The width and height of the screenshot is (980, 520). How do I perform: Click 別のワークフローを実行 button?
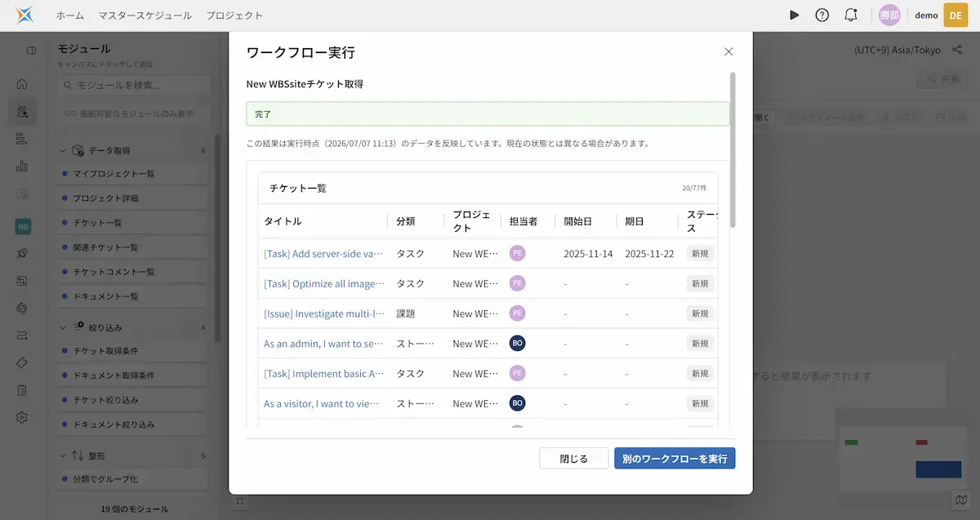[675, 458]
